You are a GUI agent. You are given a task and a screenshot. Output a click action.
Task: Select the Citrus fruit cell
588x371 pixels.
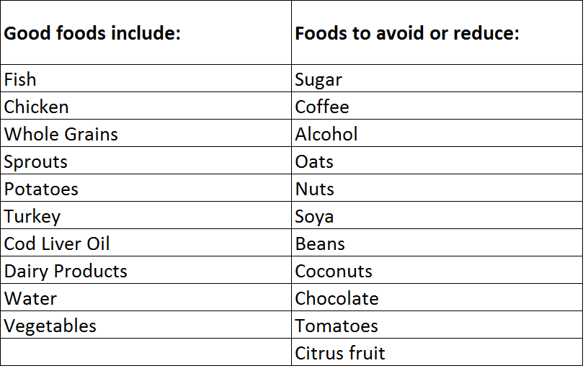point(437,352)
